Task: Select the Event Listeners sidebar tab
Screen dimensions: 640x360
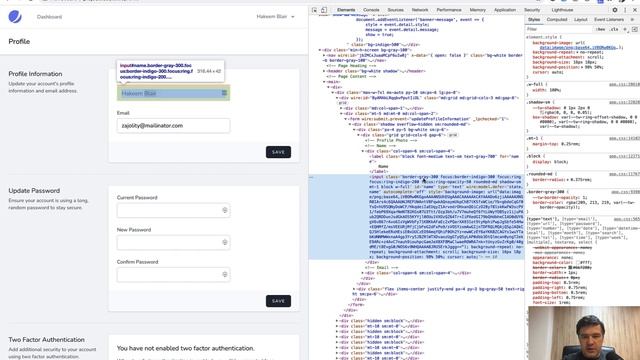Action: (609, 20)
